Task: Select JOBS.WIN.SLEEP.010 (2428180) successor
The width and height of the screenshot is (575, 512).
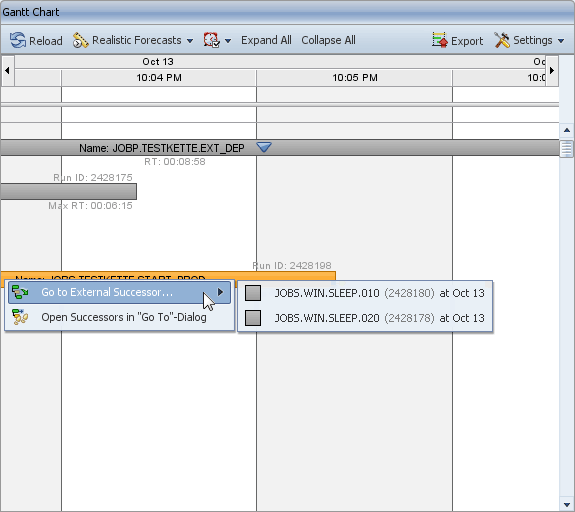Action: 365,293
